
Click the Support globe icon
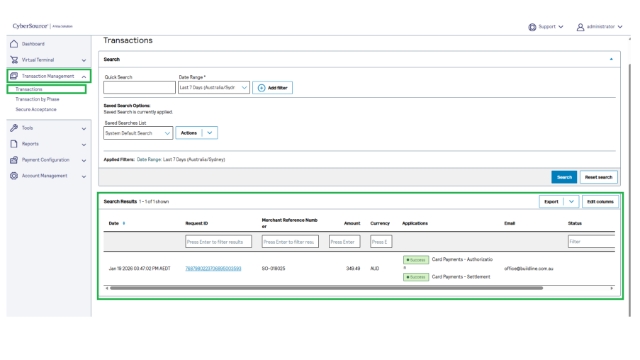pos(532,27)
